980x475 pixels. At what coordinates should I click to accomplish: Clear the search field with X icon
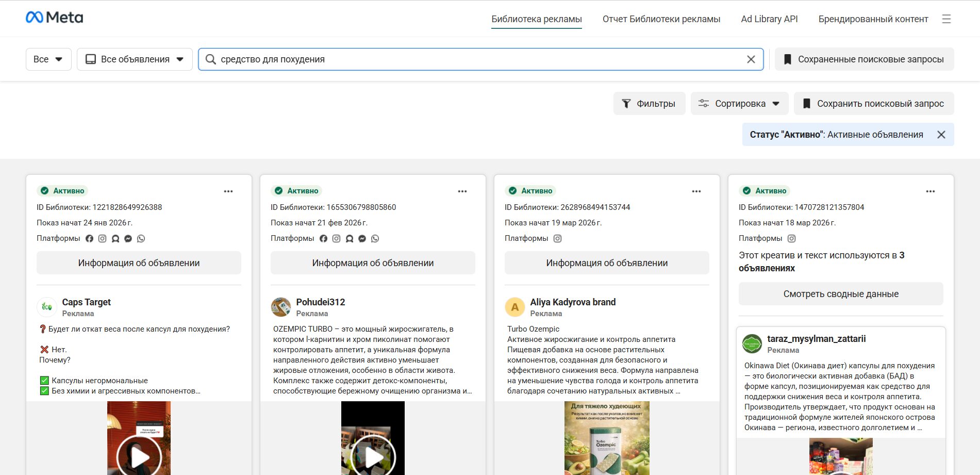pos(751,59)
